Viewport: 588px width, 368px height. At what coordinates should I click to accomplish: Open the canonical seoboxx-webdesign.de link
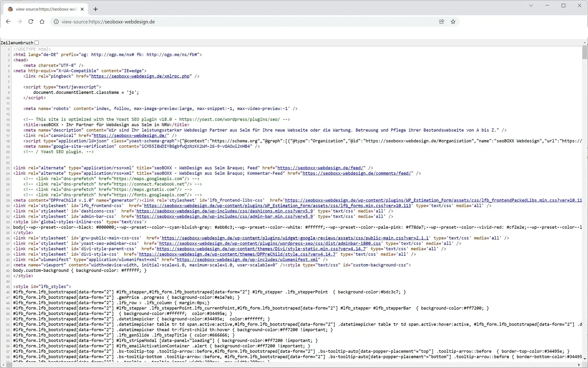[x=130, y=136]
